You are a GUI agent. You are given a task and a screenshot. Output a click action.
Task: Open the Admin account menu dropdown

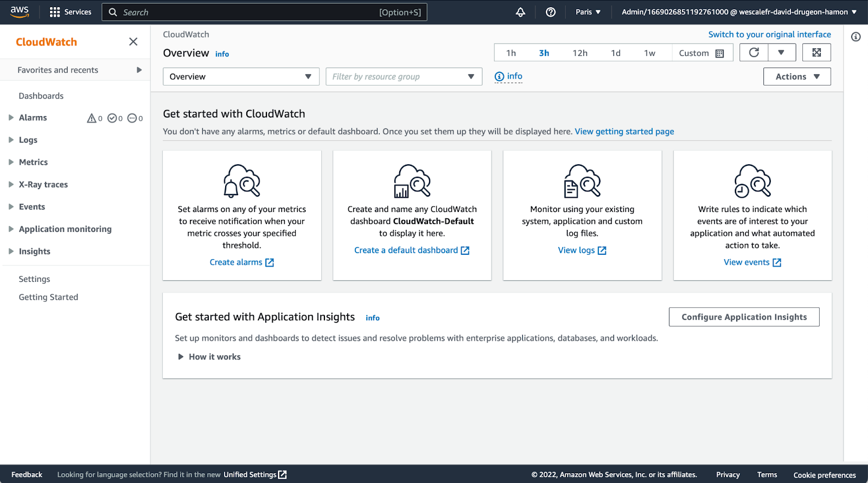pyautogui.click(x=739, y=12)
